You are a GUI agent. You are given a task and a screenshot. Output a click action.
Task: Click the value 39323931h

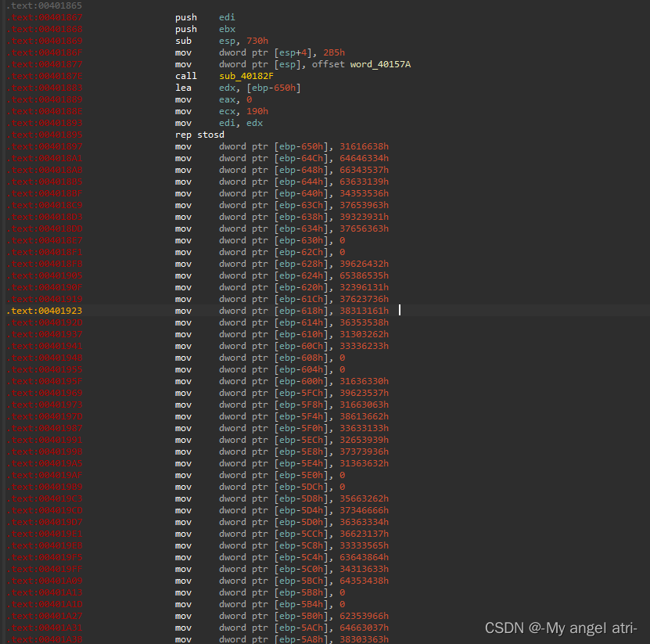click(x=365, y=218)
